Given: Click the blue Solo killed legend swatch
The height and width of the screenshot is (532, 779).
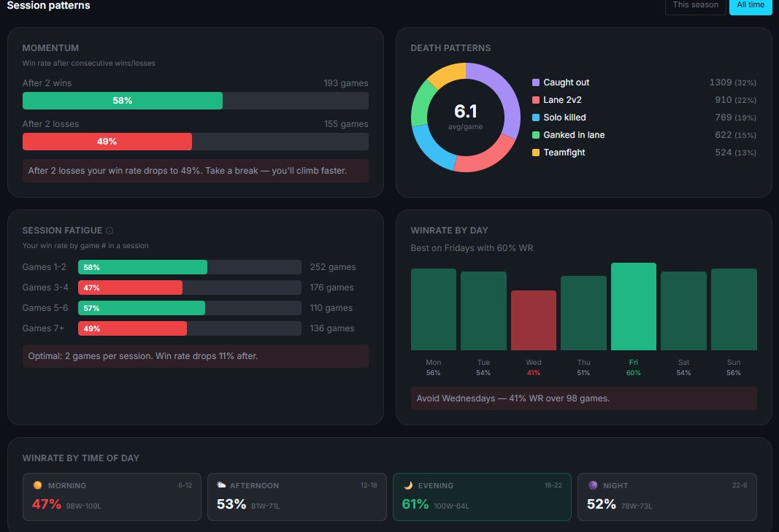Looking at the screenshot, I should click(x=536, y=117).
